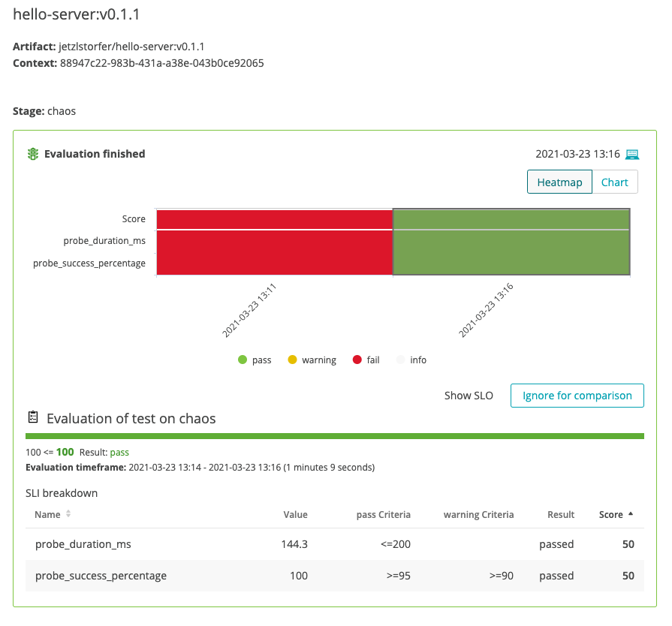Click the 2021-03-23 13:11 axis label
The height and width of the screenshot is (626, 672).
point(249,310)
